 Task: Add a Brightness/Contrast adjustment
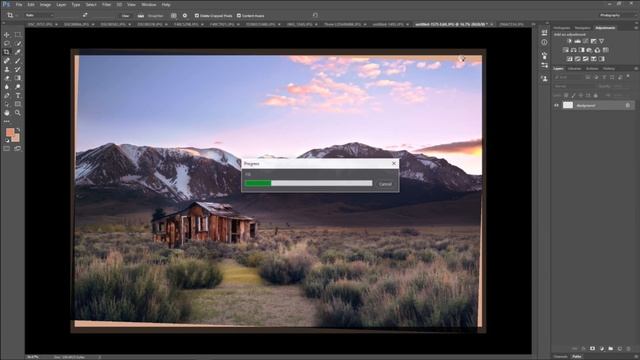pos(569,41)
